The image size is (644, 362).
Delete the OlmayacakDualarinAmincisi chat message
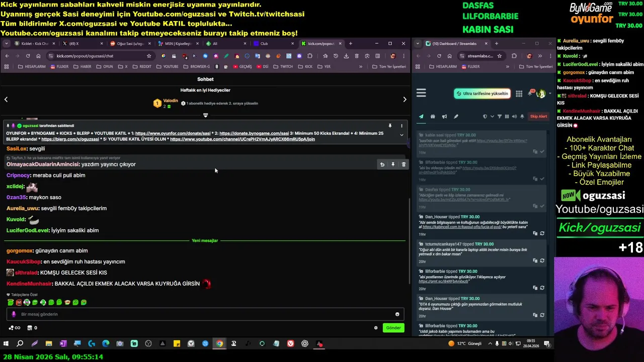[x=404, y=164]
